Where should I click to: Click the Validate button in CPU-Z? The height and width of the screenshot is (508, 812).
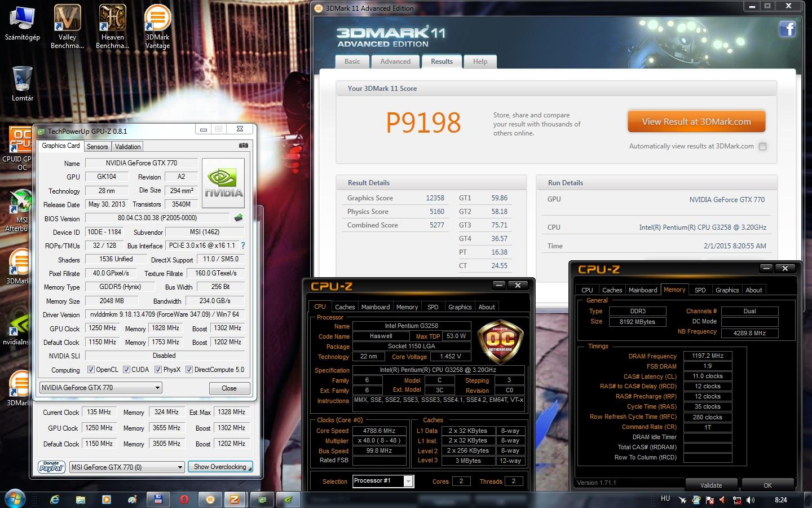pos(711,485)
